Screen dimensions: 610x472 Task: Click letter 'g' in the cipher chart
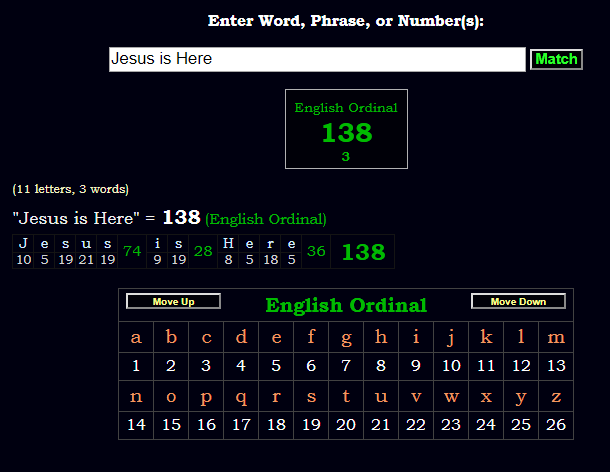click(346, 337)
